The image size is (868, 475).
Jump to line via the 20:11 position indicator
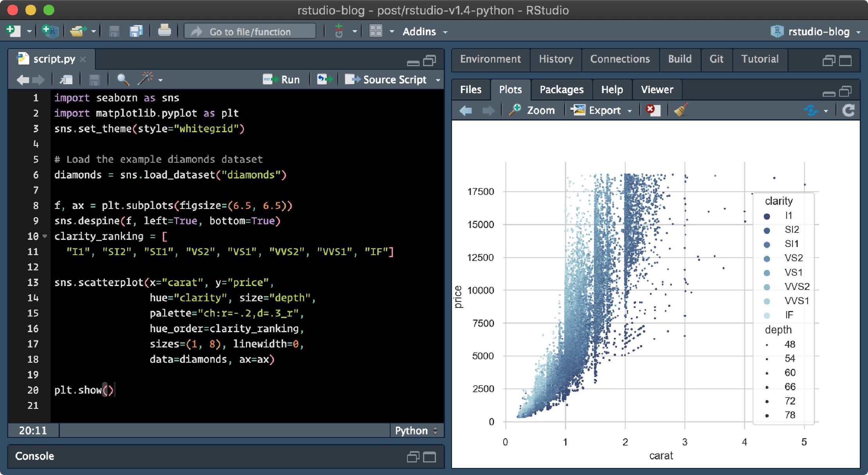(33, 430)
